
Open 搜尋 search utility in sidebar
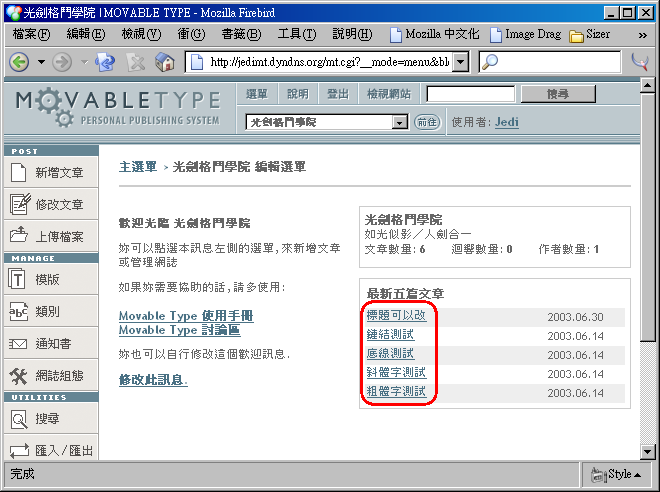(x=51, y=418)
